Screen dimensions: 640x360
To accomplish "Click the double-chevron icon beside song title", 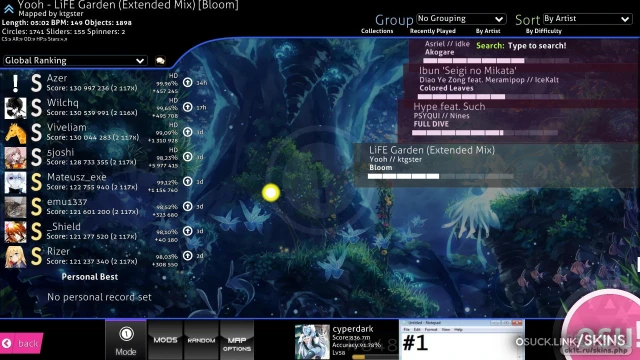I will 9,8.
